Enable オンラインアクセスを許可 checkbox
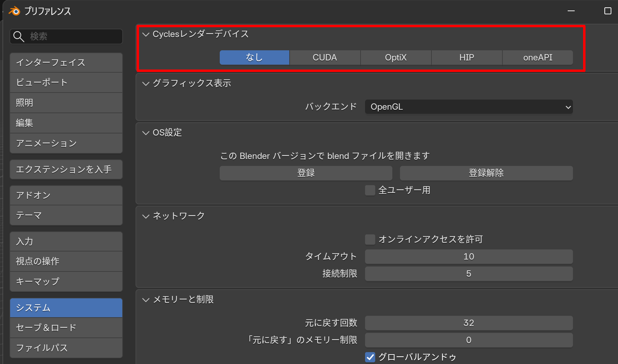 pyautogui.click(x=370, y=240)
